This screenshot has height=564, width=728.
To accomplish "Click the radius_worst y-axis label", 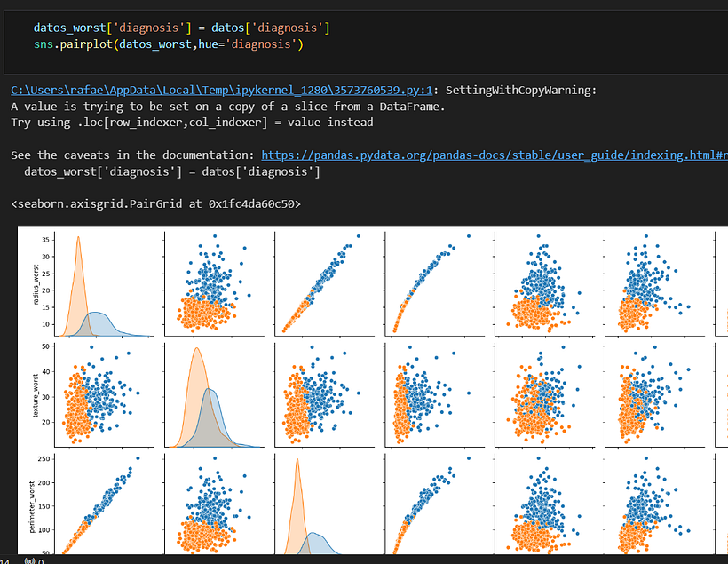I will pos(36,284).
